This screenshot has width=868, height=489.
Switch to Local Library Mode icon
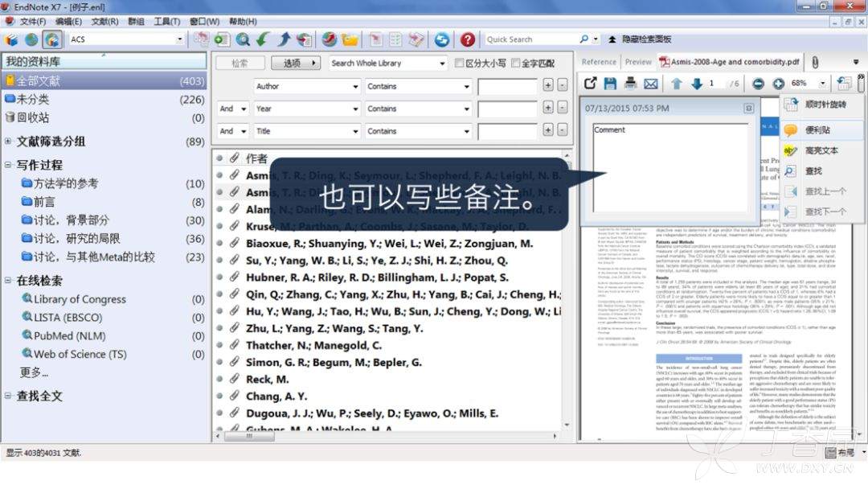click(11, 39)
